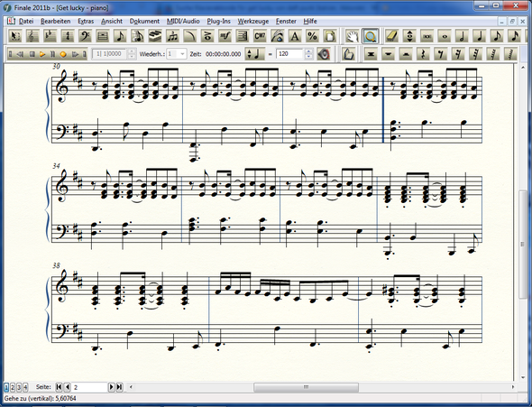The image size is (532, 407).
Task: Select the Resize tool percent icon
Action: [312, 35]
